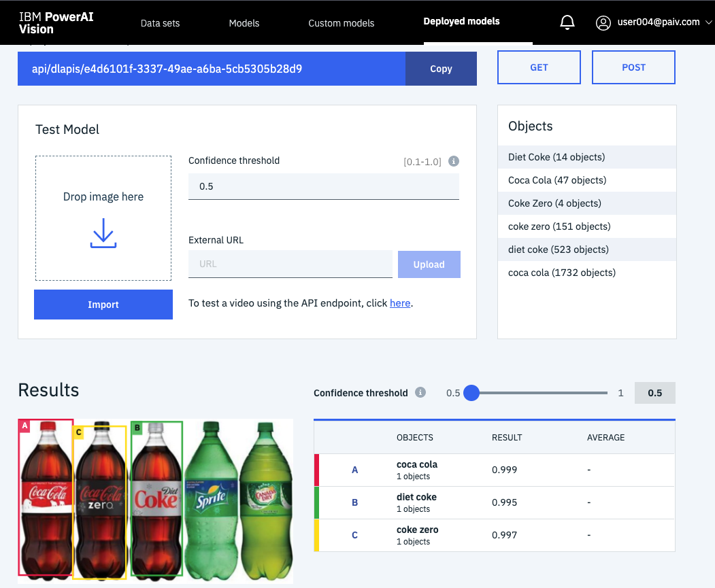Image resolution: width=715 pixels, height=588 pixels.
Task: Click the API endpoint path text
Action: [167, 69]
